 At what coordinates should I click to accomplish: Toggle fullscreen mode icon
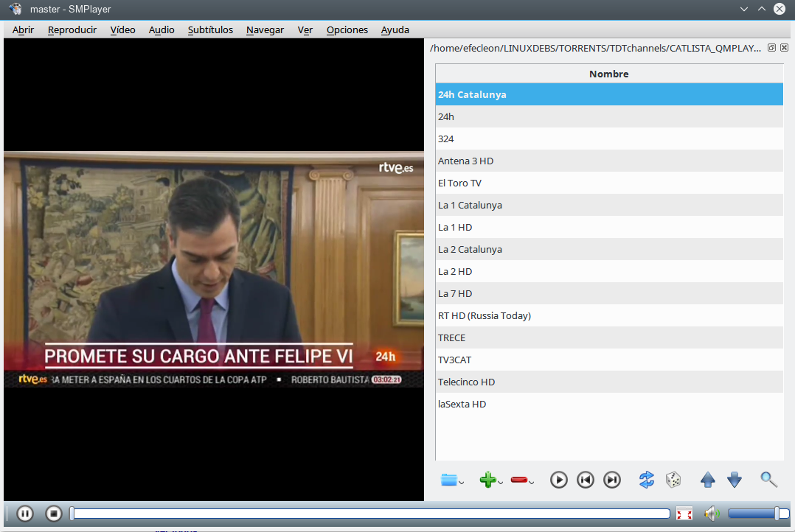[684, 514]
